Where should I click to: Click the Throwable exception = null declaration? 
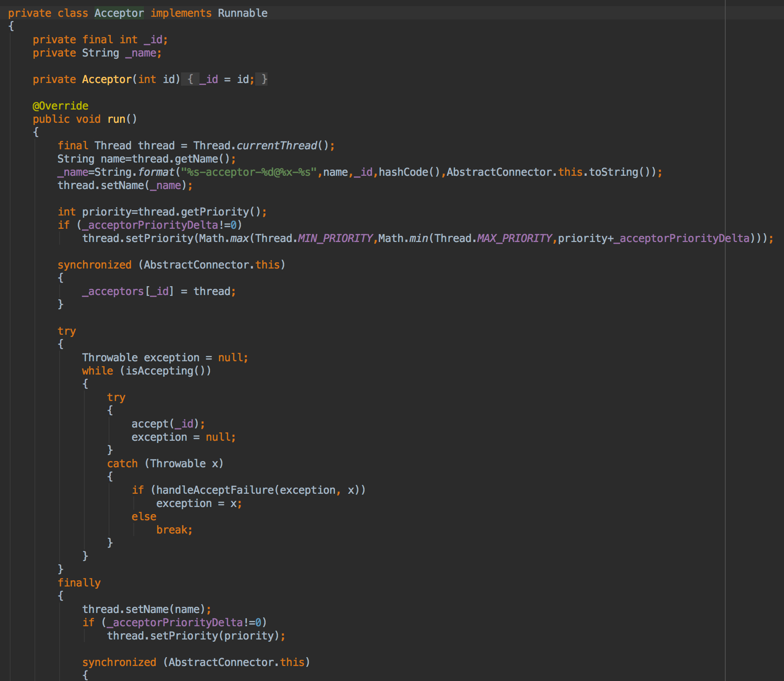(x=165, y=358)
